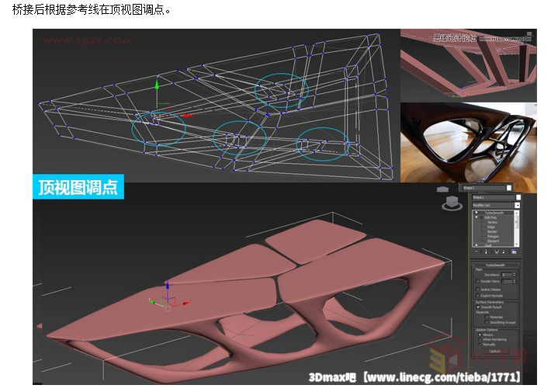Click the Iterations value field
Viewport: 551px width, 392px height.
click(x=506, y=274)
